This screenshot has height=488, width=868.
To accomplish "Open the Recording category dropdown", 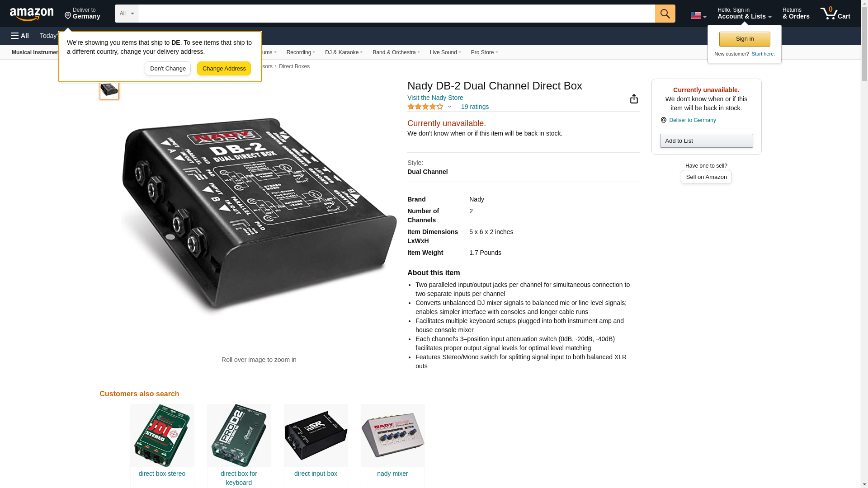I will coord(301,52).
